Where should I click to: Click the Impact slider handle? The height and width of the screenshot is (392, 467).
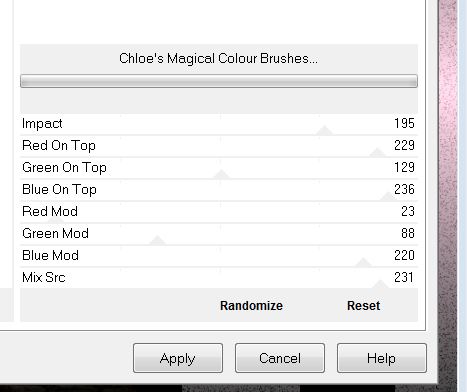324,130
